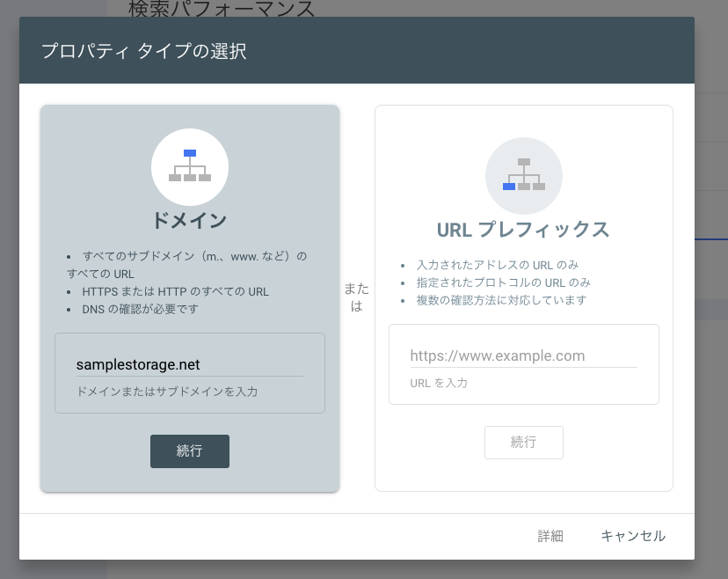This screenshot has height=579, width=728.
Task: Open the 詳細 link at the bottom
Action: click(x=551, y=536)
